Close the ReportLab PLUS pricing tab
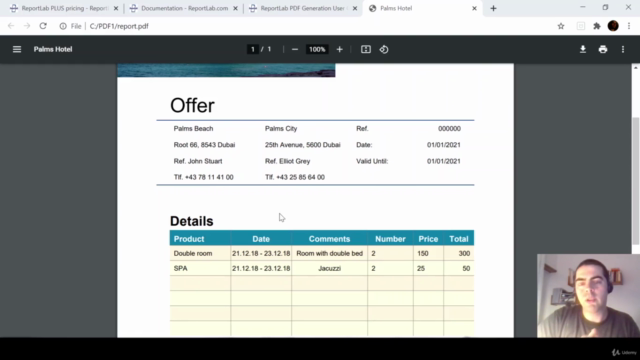This screenshot has width=640, height=360. [x=116, y=8]
